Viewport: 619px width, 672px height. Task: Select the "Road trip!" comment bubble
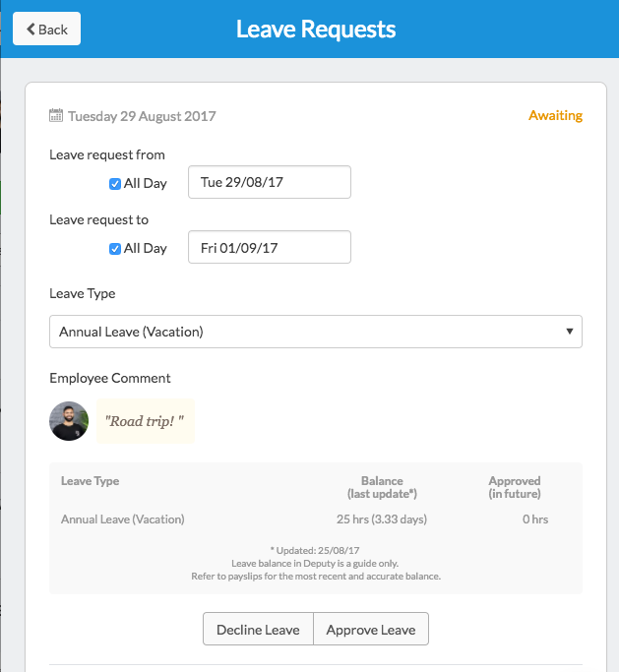coord(145,421)
